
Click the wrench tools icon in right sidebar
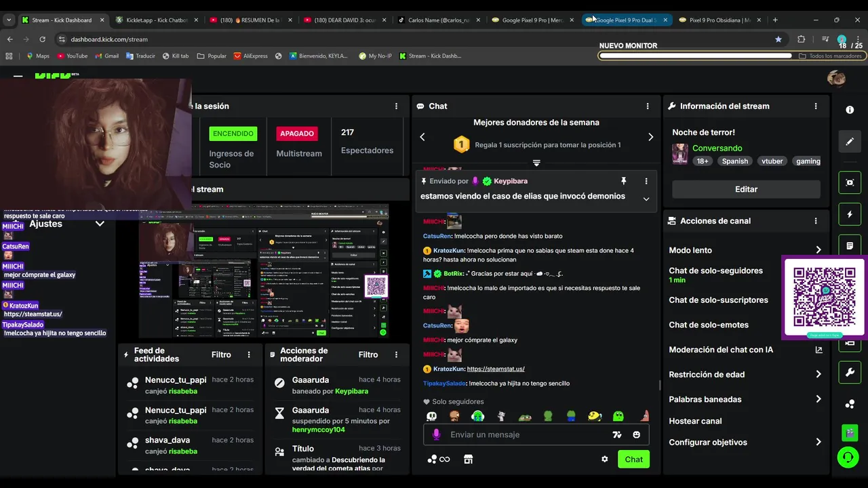[850, 372]
